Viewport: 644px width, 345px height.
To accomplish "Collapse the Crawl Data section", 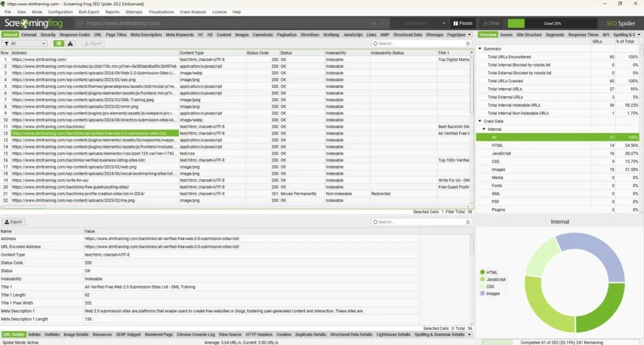I will [480, 121].
